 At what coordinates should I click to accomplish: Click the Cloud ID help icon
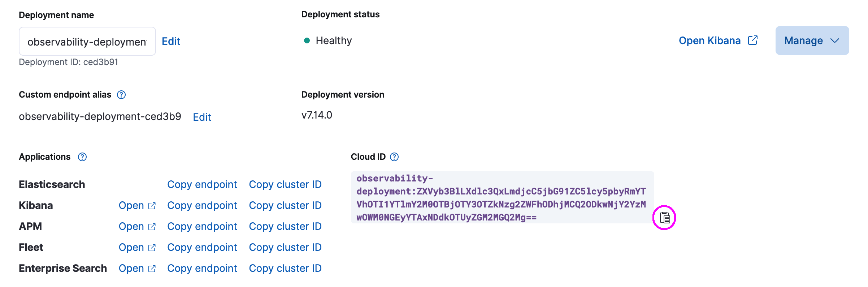tap(394, 157)
